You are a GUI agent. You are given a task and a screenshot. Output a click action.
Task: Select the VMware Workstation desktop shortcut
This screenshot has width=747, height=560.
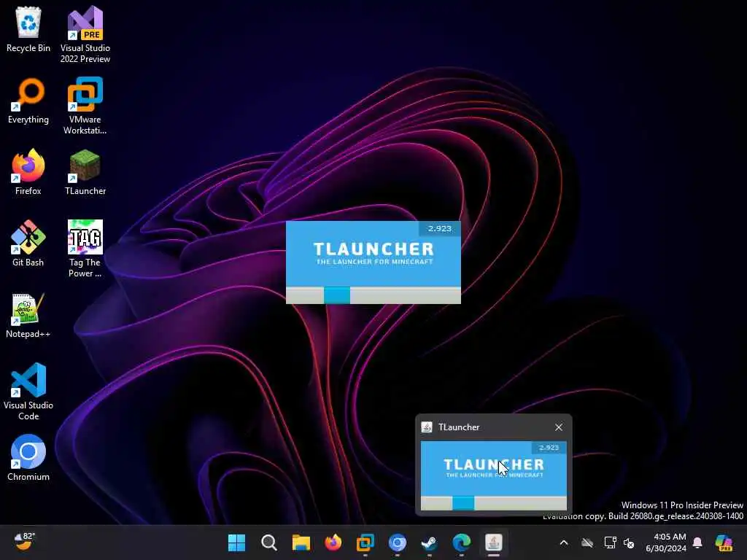coord(85,106)
